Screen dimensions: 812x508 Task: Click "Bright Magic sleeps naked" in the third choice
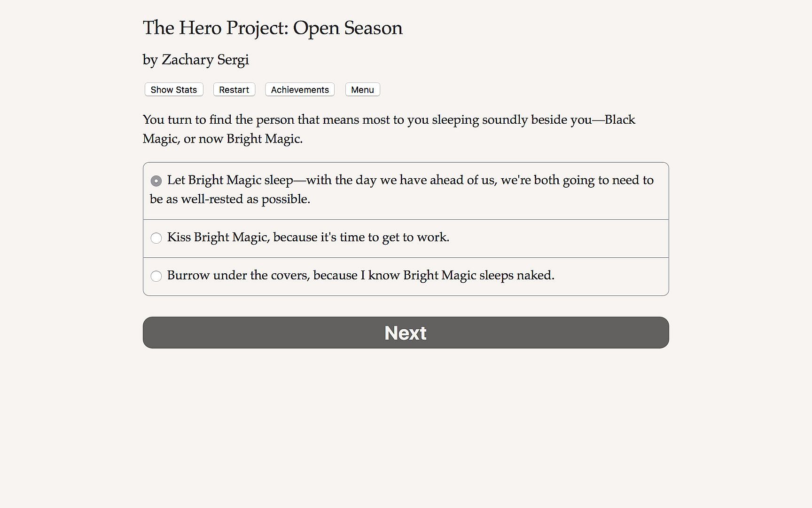tap(478, 275)
